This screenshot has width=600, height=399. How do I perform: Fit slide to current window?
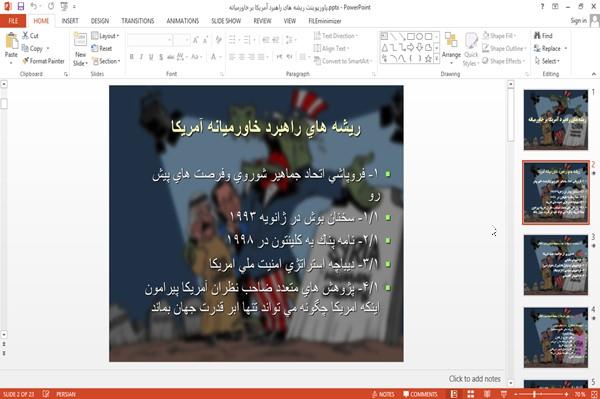pyautogui.click(x=594, y=394)
